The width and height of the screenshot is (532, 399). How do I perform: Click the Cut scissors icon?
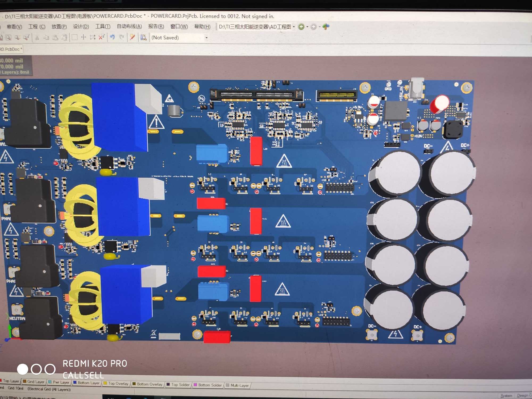click(x=37, y=38)
